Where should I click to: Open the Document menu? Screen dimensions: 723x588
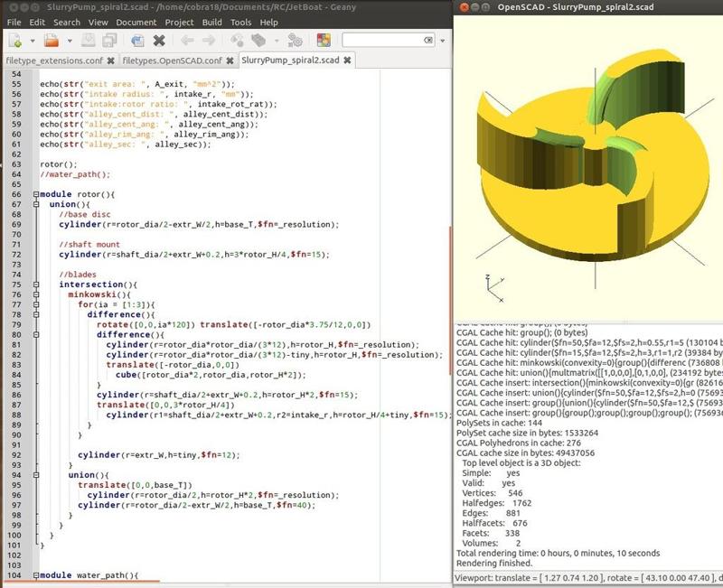[136, 22]
